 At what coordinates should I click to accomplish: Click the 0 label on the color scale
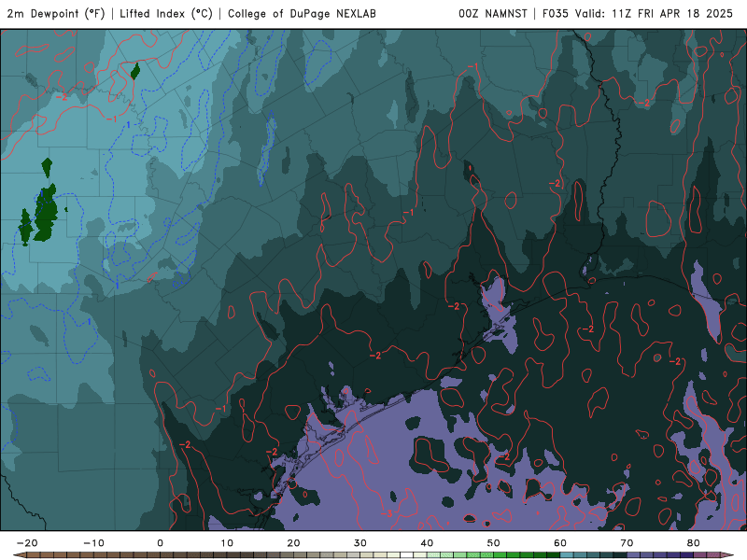tap(160, 543)
